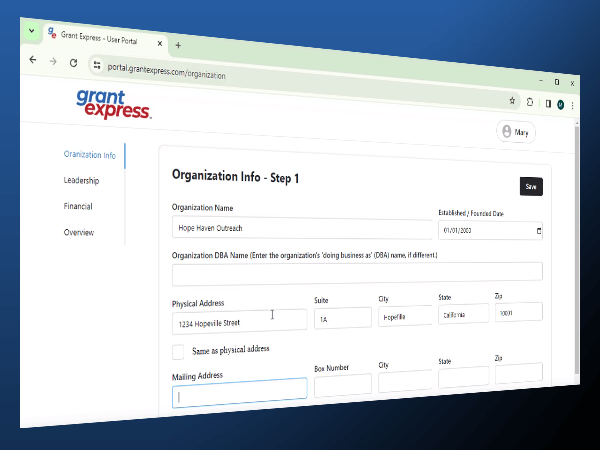Bookmark this page with the star icon

[512, 101]
